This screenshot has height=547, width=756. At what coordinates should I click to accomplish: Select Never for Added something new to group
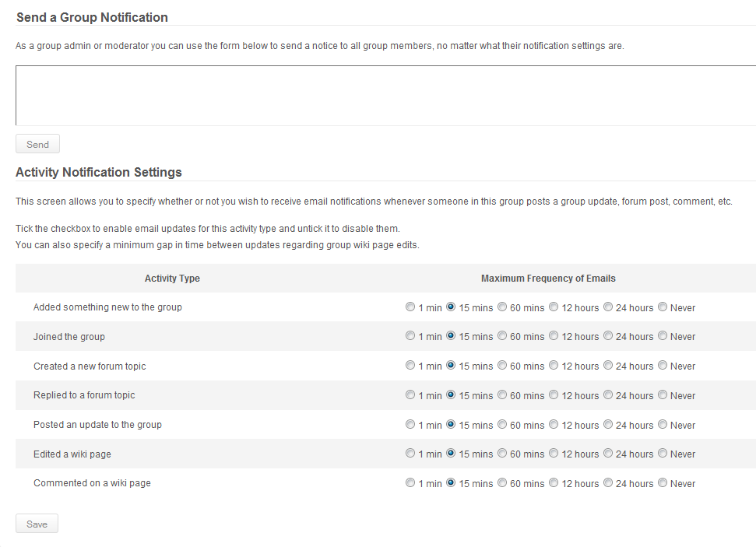tap(663, 307)
